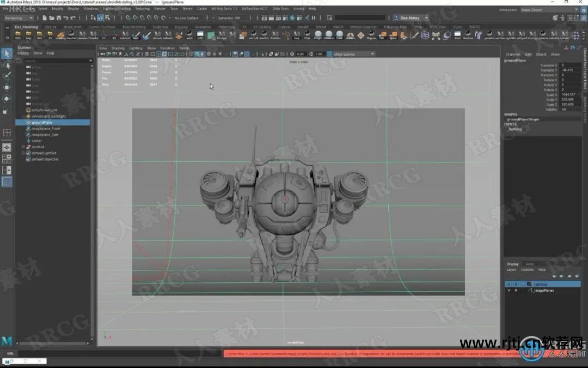This screenshot has width=588, height=368.
Task: Switch to the four-pane layout icon
Action: pos(7,132)
